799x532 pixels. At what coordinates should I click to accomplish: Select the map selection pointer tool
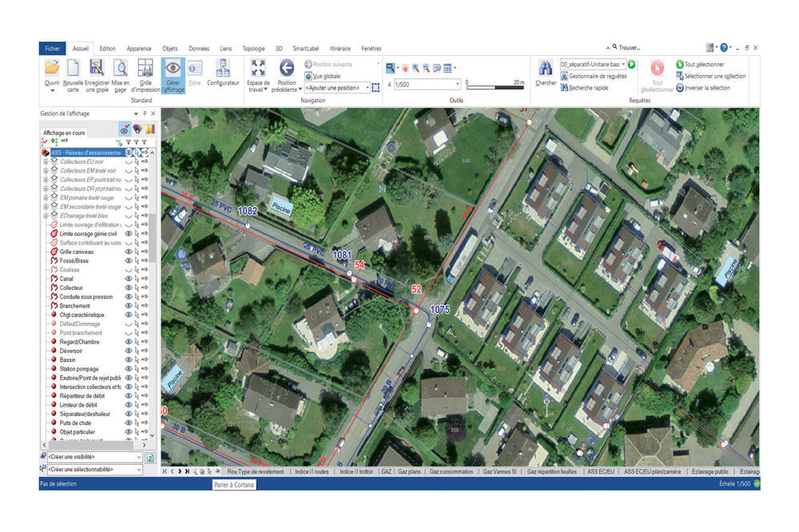click(391, 68)
